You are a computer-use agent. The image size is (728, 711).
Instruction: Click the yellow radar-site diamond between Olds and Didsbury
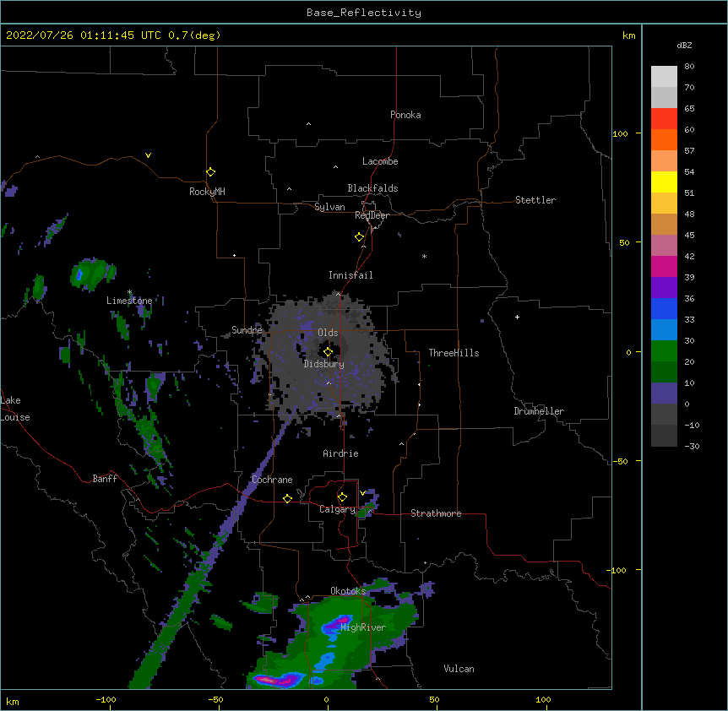point(328,352)
